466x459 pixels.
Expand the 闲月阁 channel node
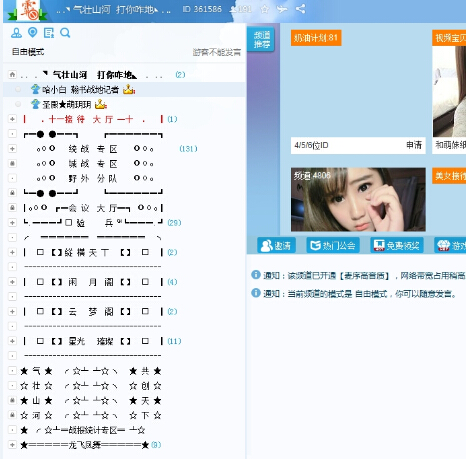pyautogui.click(x=12, y=282)
